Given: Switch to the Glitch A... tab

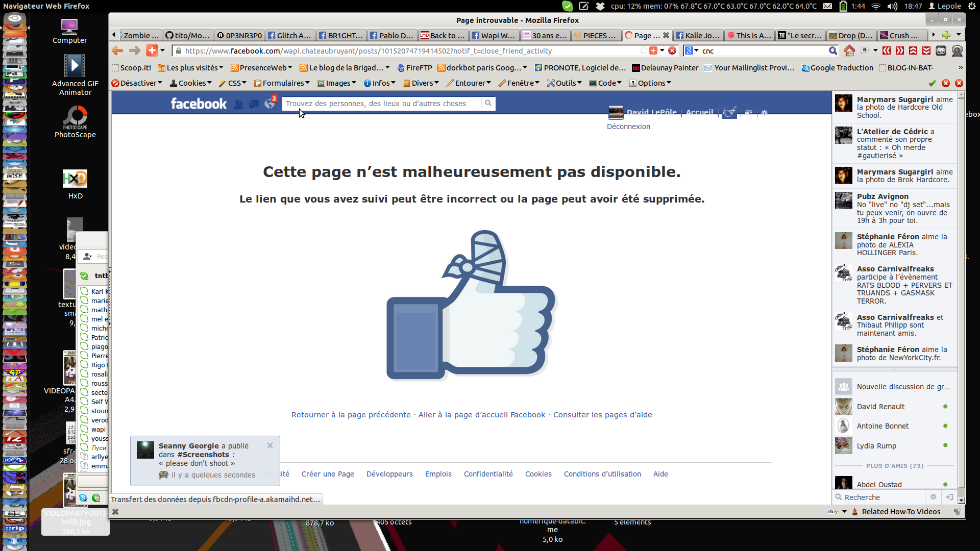Looking at the screenshot, I should click(289, 35).
